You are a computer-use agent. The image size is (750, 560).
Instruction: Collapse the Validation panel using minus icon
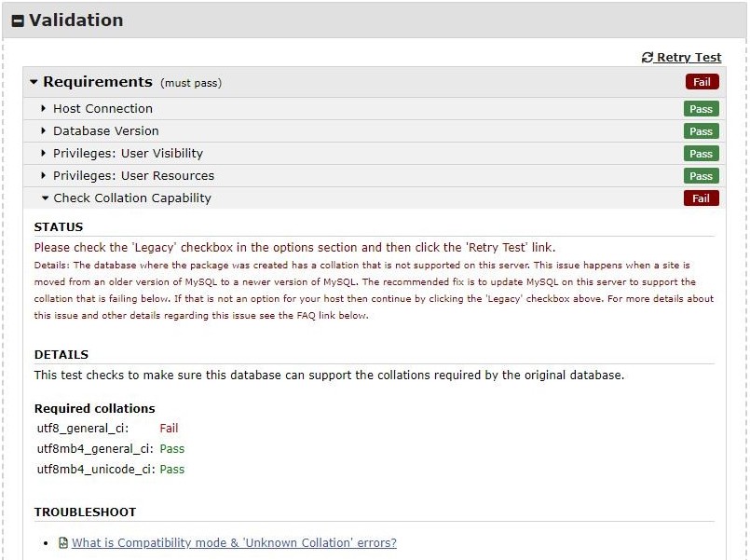(18, 20)
